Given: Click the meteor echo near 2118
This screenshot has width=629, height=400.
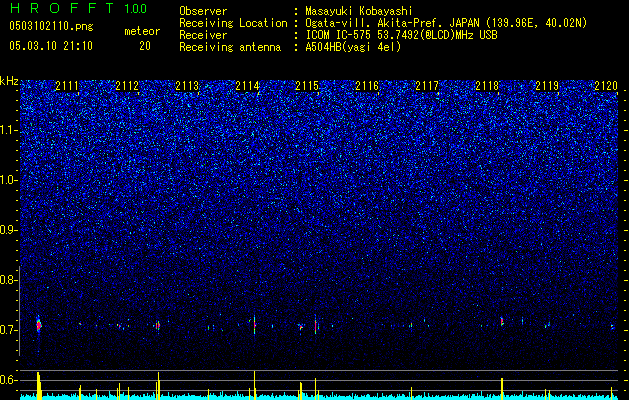Looking at the screenshot, I should pos(502,321).
